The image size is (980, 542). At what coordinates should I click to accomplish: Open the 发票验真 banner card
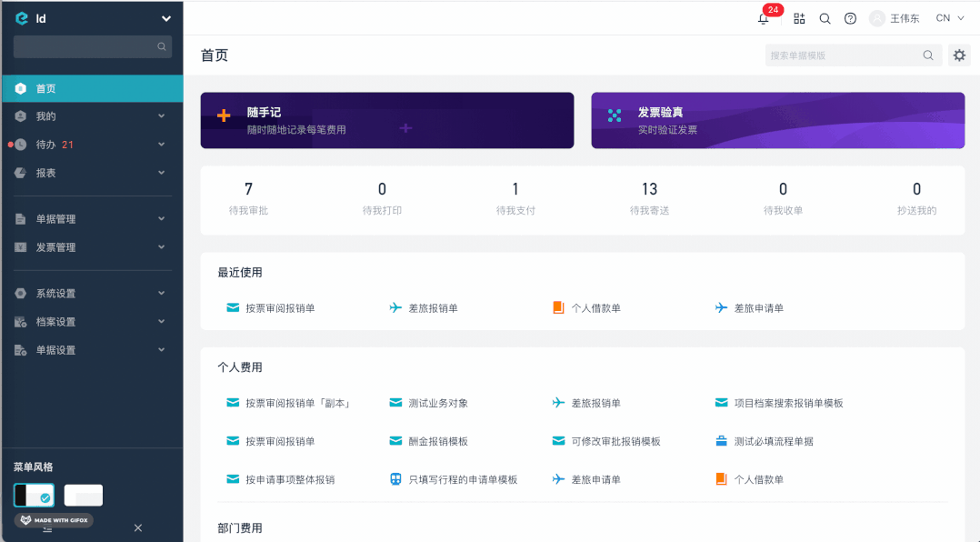778,121
